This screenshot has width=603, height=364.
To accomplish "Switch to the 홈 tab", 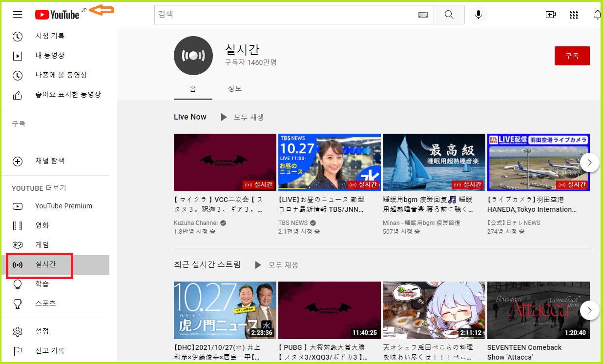I will [x=193, y=89].
